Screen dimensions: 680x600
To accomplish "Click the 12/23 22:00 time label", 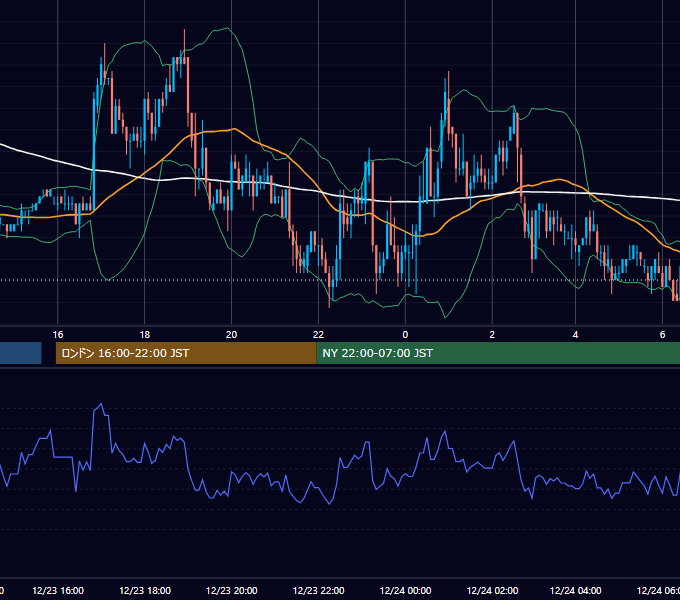I will click(x=319, y=590).
